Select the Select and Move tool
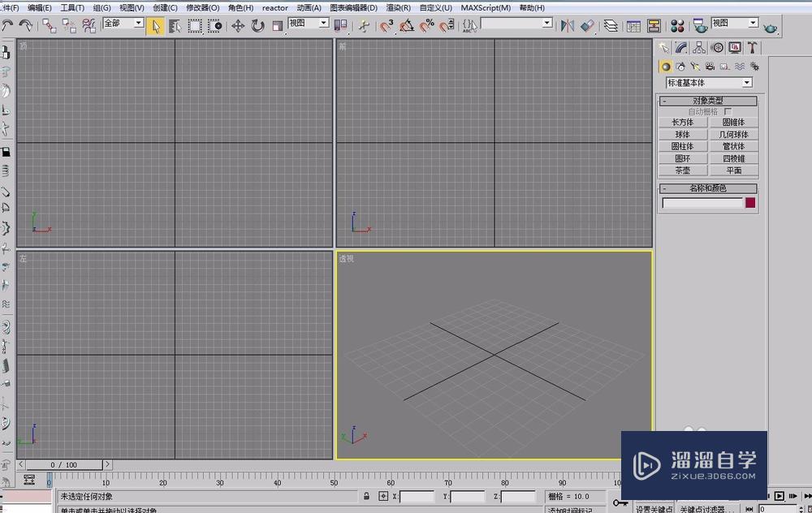812x513 pixels. pos(238,26)
